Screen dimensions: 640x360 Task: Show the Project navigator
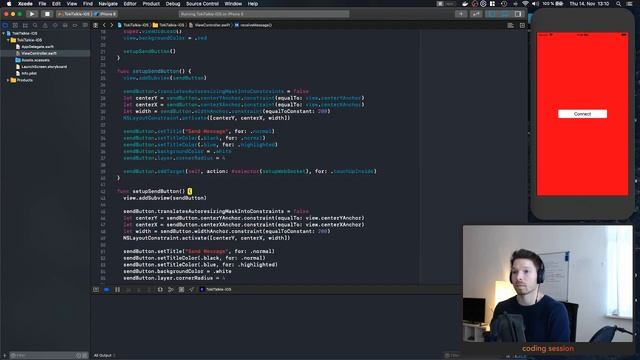(x=5, y=25)
